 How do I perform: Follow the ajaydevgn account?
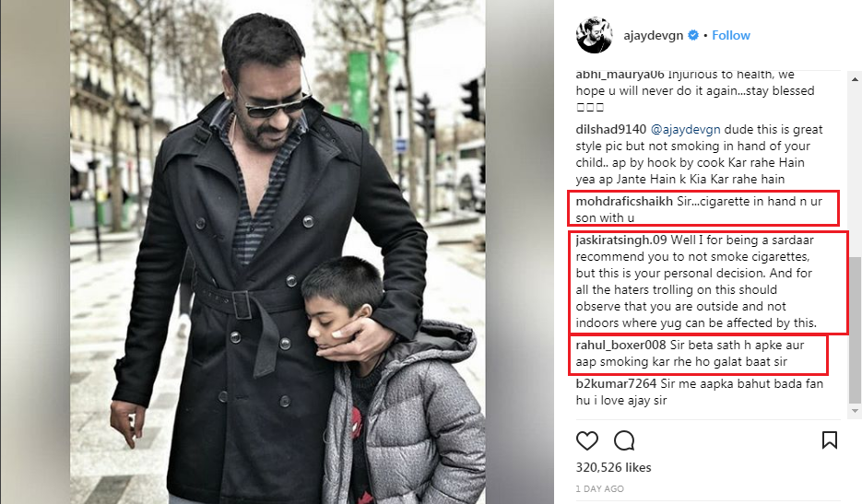730,35
